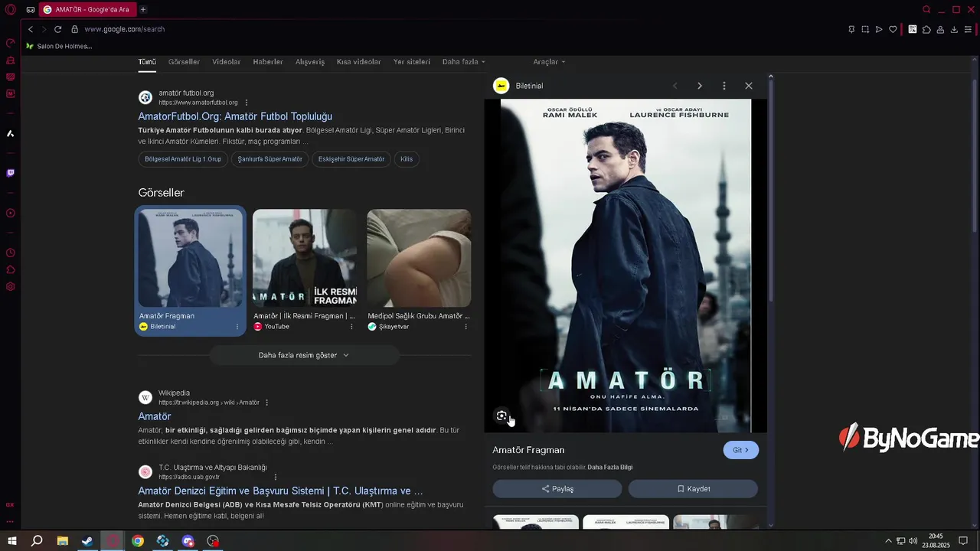This screenshot has height=551, width=980.
Task: Click the 'Kilis' chip
Action: point(407,159)
